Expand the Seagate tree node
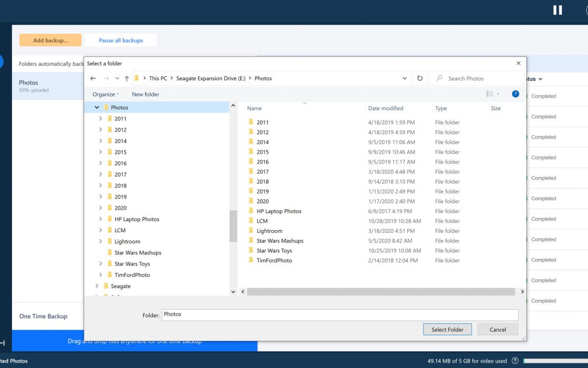 click(97, 286)
